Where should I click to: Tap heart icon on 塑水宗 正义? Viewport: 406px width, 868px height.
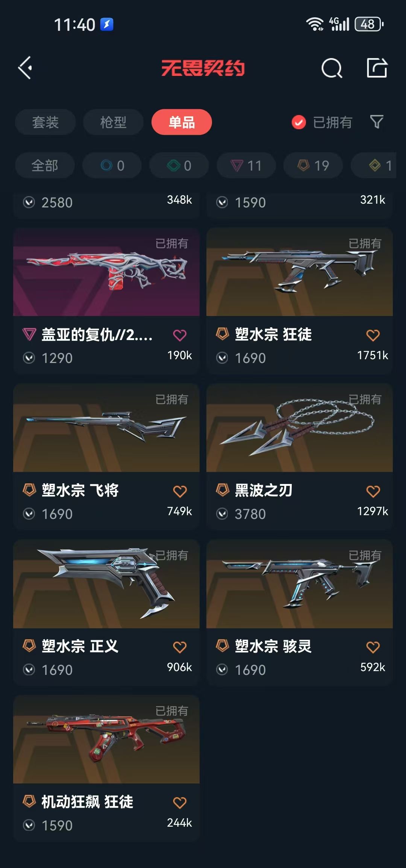tap(180, 647)
